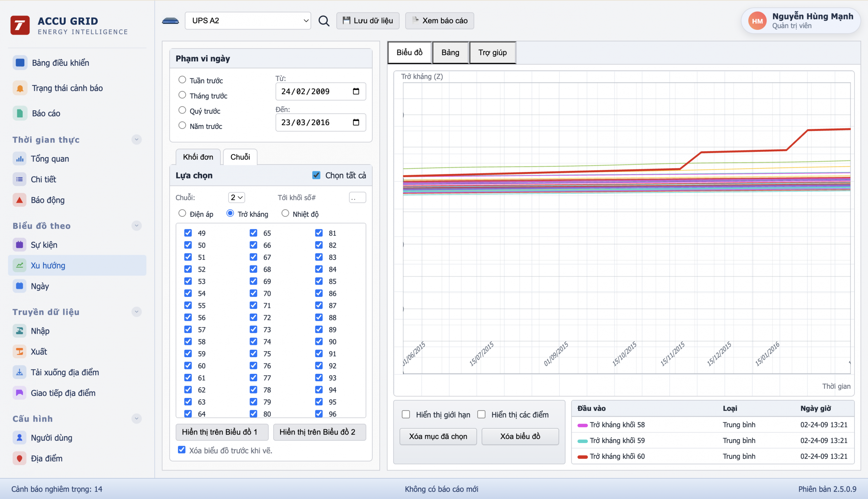Open Sự kiện calendar icon
868x499 pixels.
coord(20,245)
